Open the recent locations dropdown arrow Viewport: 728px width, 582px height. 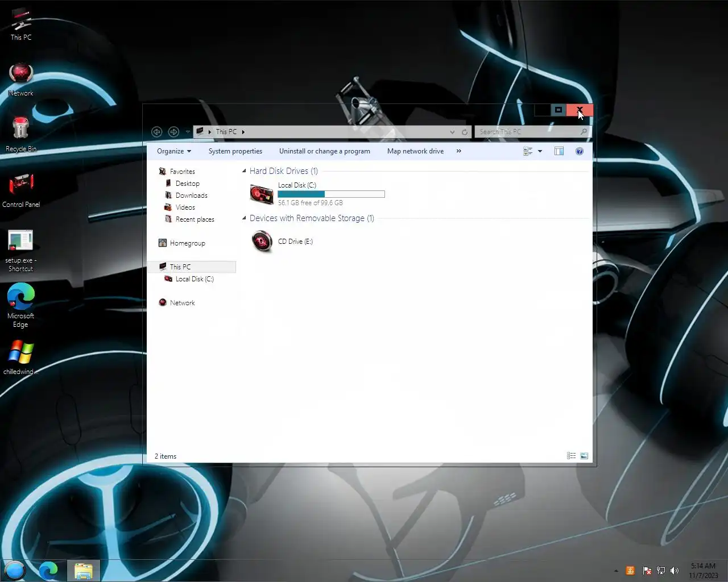coord(188,132)
